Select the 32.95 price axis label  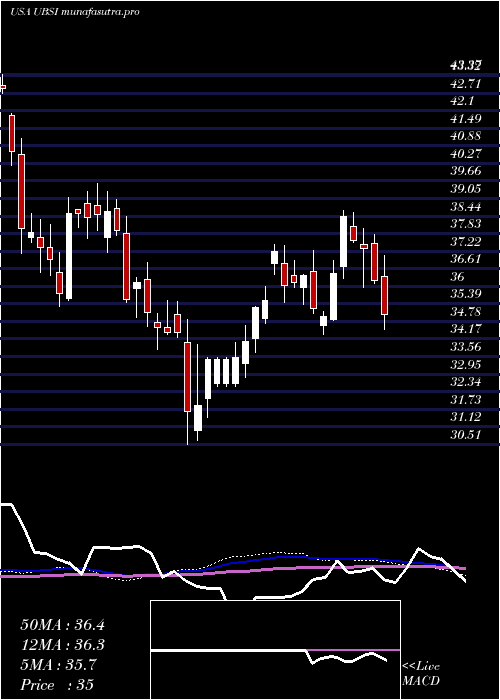click(466, 365)
